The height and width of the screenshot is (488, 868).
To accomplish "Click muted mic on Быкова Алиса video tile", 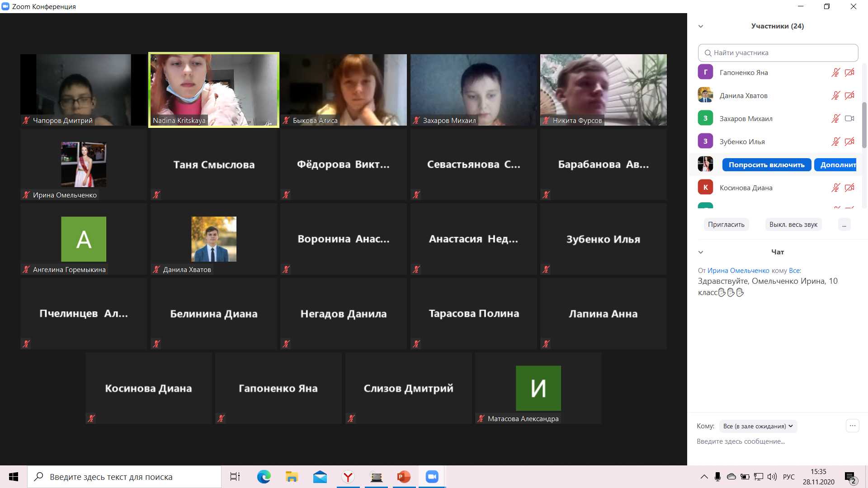I will point(286,120).
